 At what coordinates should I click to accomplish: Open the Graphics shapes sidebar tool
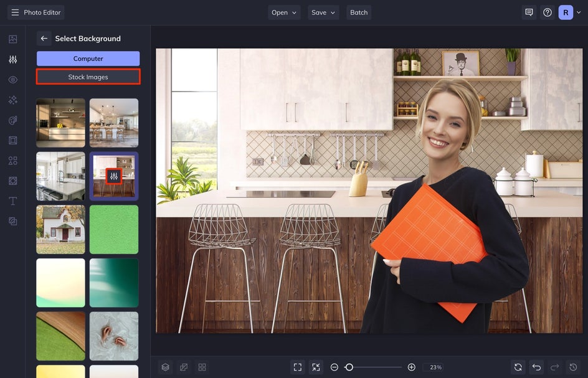click(x=12, y=161)
